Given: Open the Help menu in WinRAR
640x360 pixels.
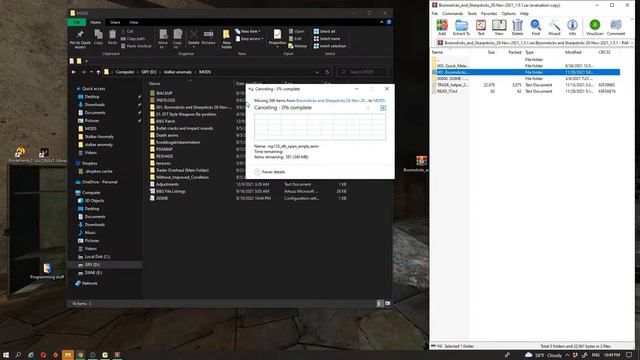Looking at the screenshot, I should click(x=524, y=13).
